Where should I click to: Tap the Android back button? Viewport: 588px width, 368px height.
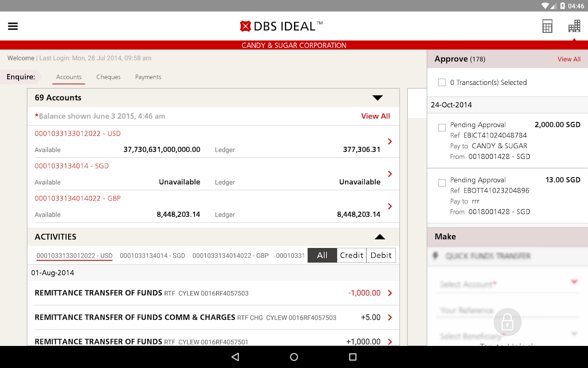tap(235, 357)
